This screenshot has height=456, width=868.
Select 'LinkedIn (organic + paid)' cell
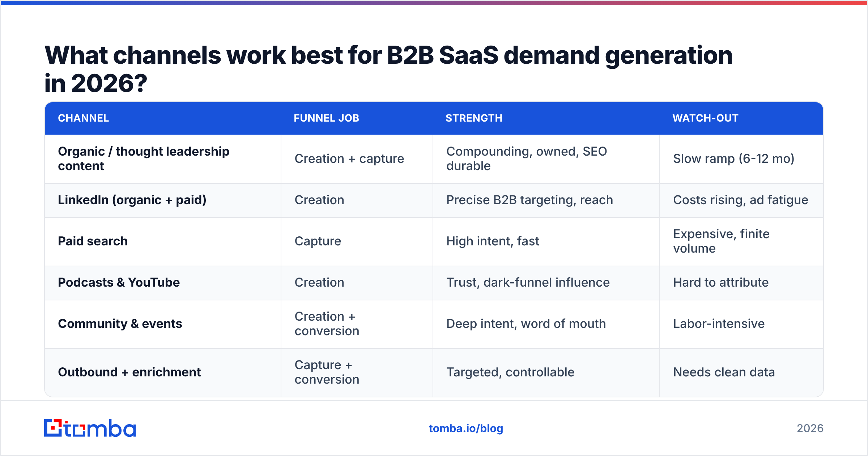(163, 200)
